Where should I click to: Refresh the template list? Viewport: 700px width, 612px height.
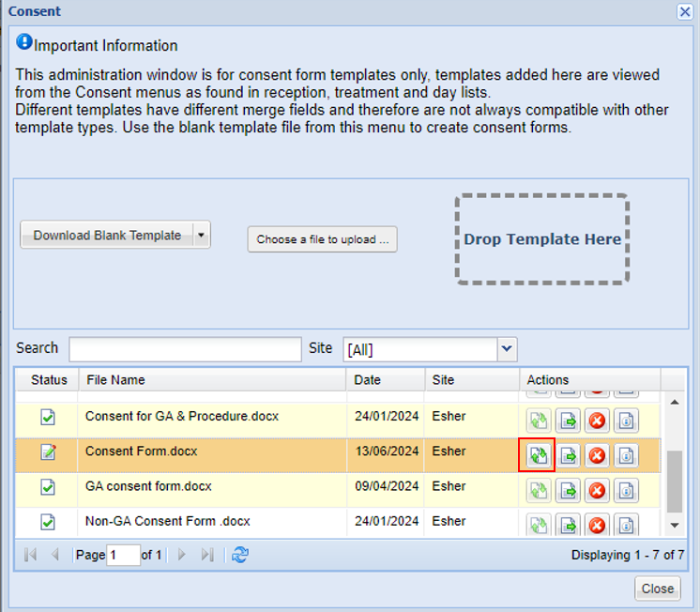(240, 555)
